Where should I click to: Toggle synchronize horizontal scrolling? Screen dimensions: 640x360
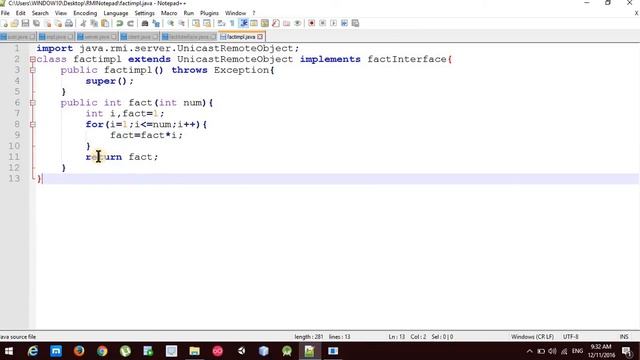pos(207,23)
